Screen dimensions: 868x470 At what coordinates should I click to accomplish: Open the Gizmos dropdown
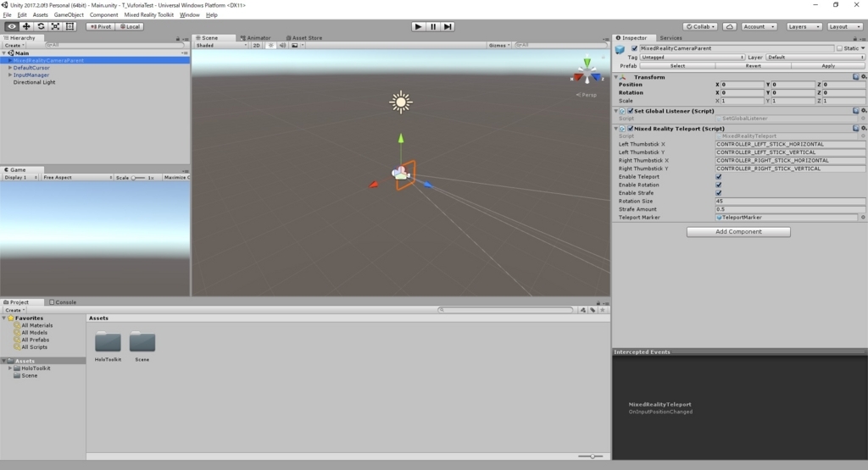[x=498, y=46]
